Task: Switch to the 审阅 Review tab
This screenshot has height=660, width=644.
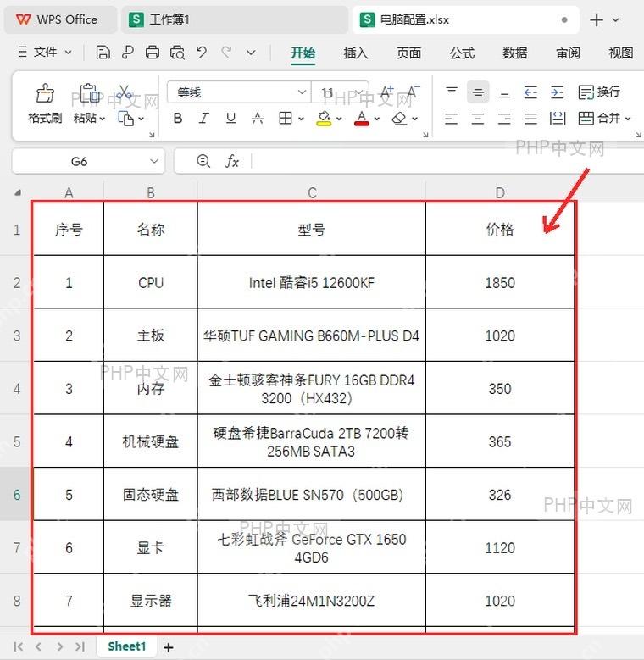Action: pos(568,53)
